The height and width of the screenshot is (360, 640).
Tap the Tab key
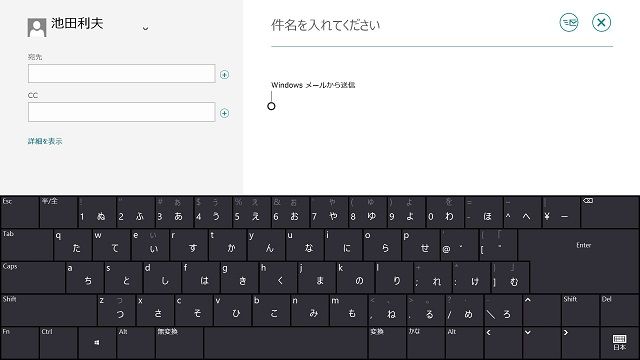pyautogui.click(x=27, y=244)
